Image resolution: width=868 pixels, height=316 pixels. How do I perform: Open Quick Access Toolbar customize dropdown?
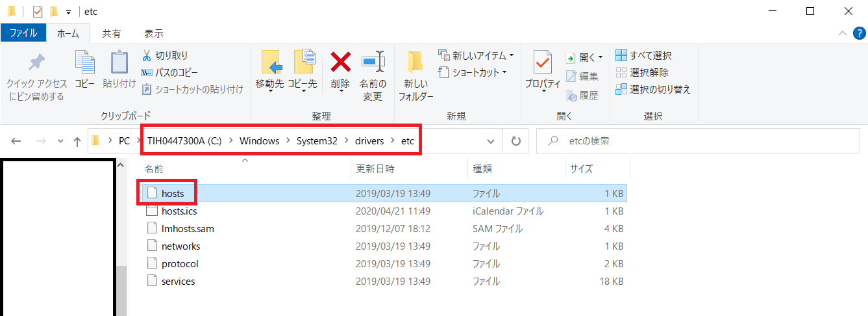click(68, 11)
